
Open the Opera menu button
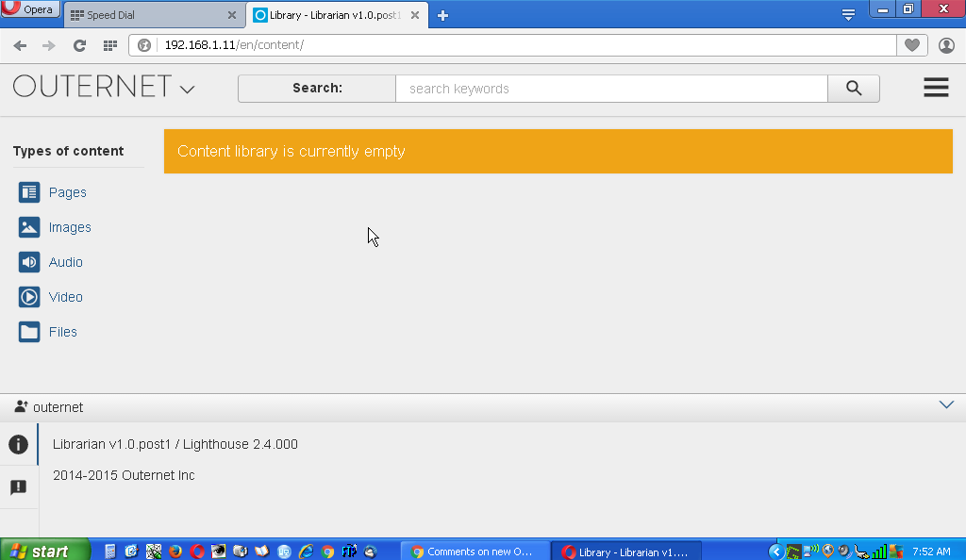click(x=31, y=9)
